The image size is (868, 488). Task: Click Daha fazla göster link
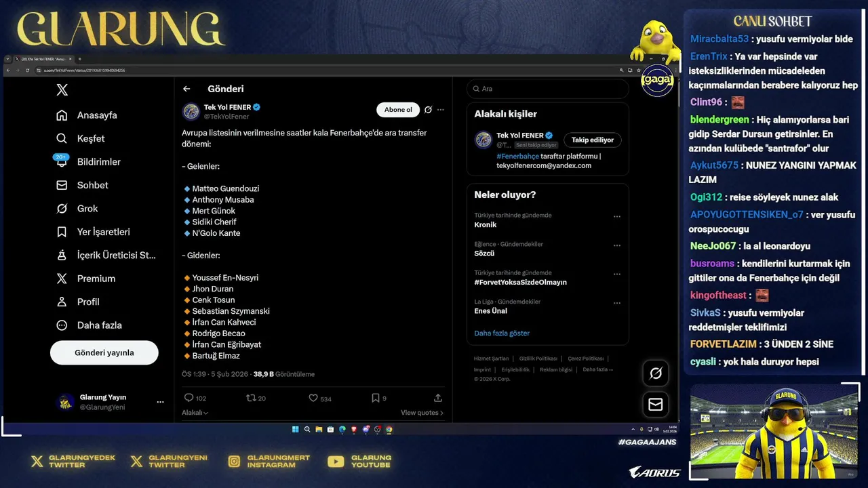502,333
